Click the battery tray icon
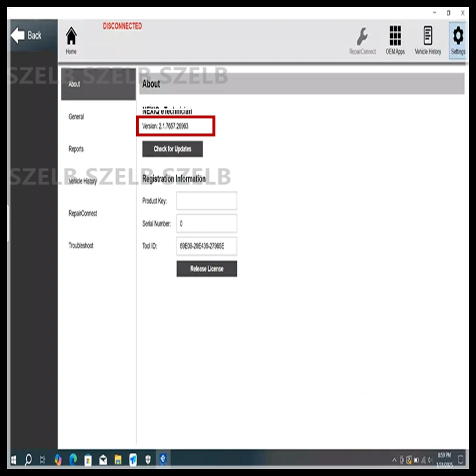Image resolution: width=476 pixels, height=476 pixels. click(416, 460)
